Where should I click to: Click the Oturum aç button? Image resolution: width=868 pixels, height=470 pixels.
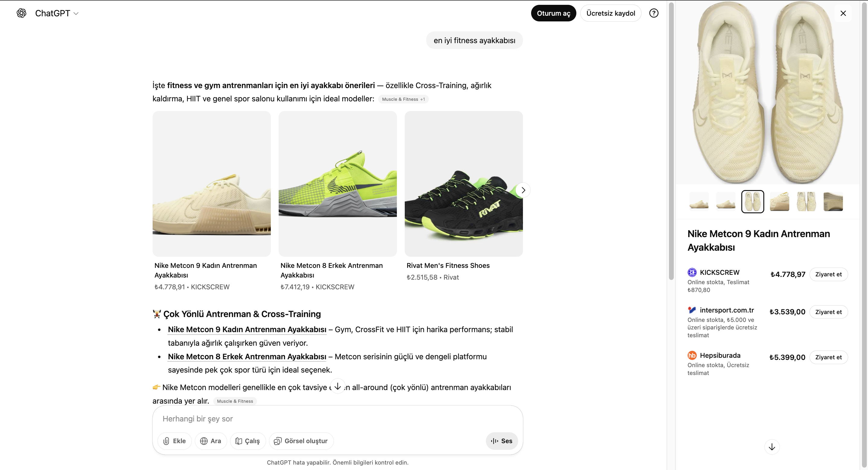[x=554, y=13]
